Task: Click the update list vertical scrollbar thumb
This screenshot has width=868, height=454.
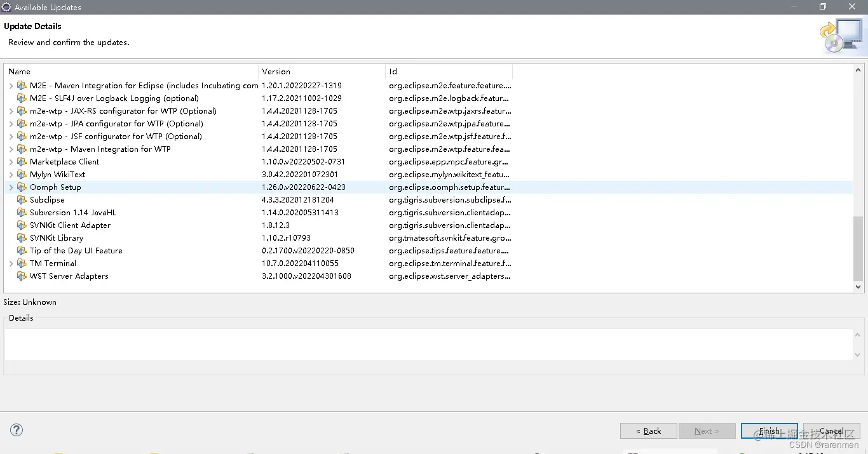Action: click(858, 248)
